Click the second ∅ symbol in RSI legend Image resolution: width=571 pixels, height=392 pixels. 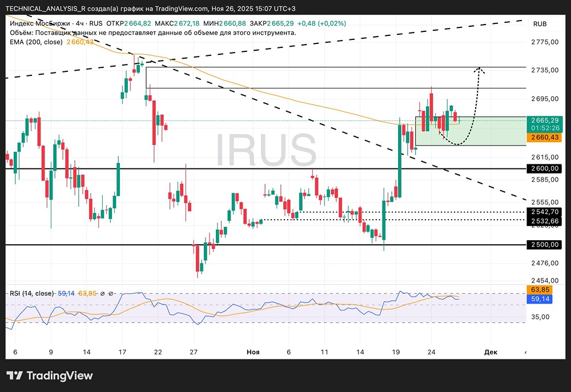(111, 293)
